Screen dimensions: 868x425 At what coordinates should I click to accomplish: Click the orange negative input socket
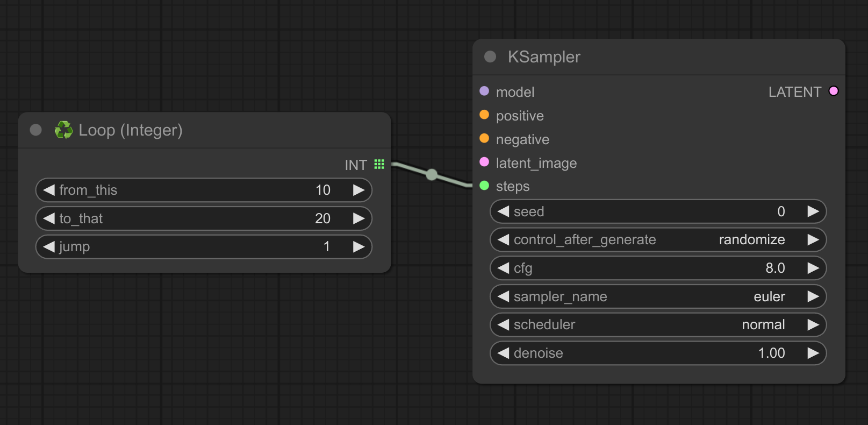coord(484,139)
